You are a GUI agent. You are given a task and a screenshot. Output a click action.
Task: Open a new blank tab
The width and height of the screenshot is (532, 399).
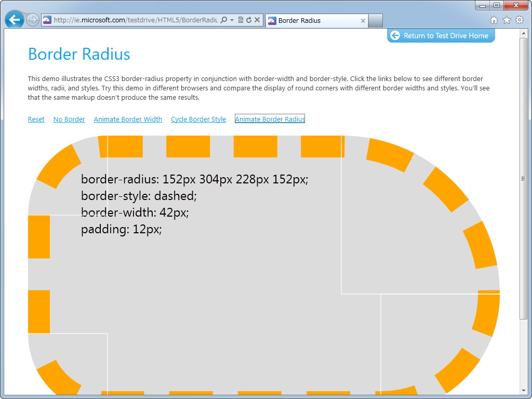click(x=376, y=21)
